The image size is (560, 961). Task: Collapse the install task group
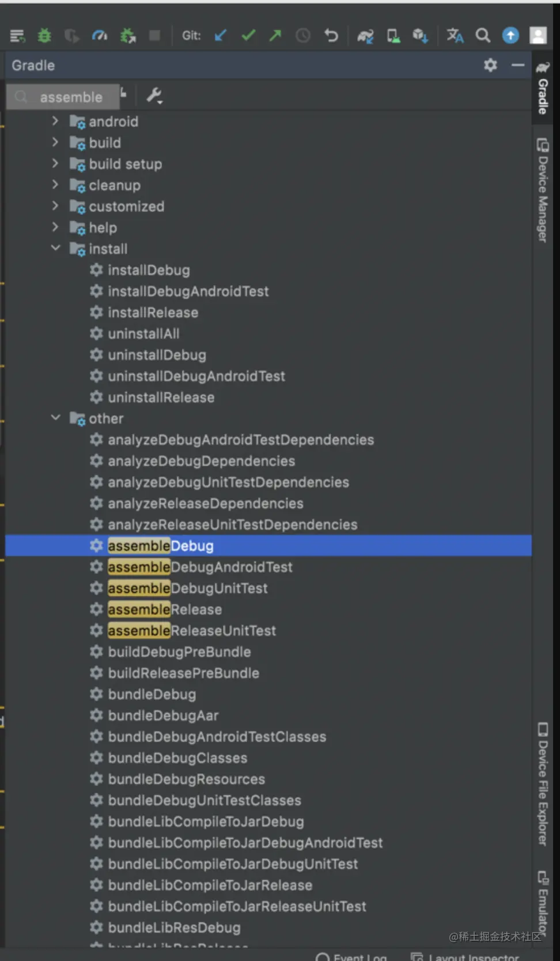[55, 248]
